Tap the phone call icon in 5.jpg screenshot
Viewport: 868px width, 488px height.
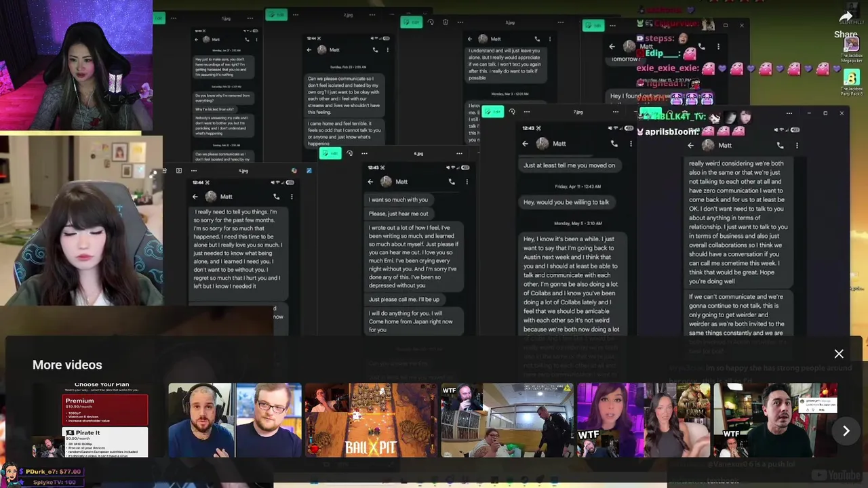coord(276,197)
